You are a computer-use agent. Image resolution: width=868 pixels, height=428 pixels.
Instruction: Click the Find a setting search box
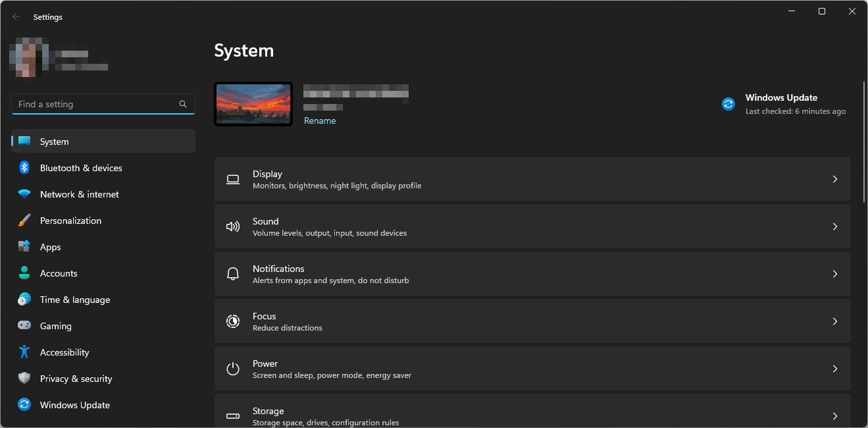pos(95,104)
